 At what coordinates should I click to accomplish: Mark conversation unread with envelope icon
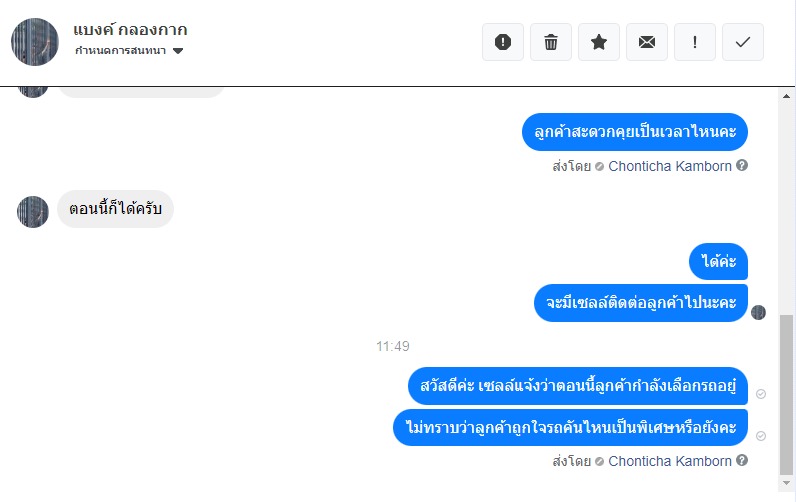coord(647,42)
